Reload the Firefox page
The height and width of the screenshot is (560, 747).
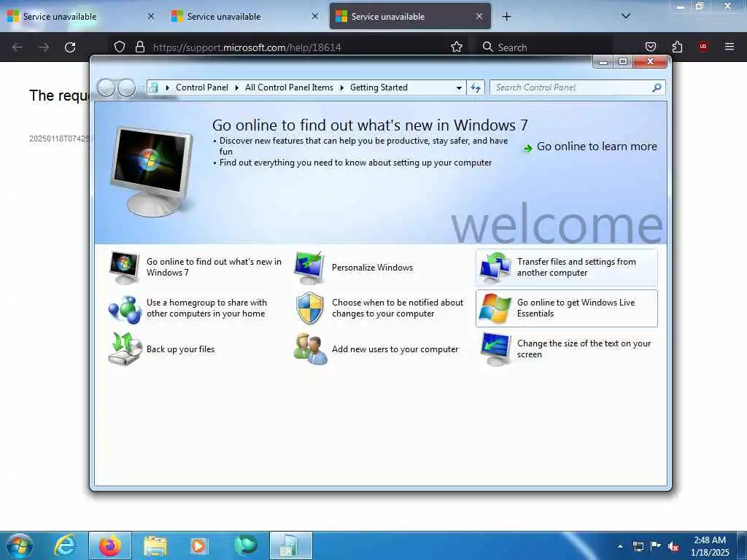coord(70,47)
